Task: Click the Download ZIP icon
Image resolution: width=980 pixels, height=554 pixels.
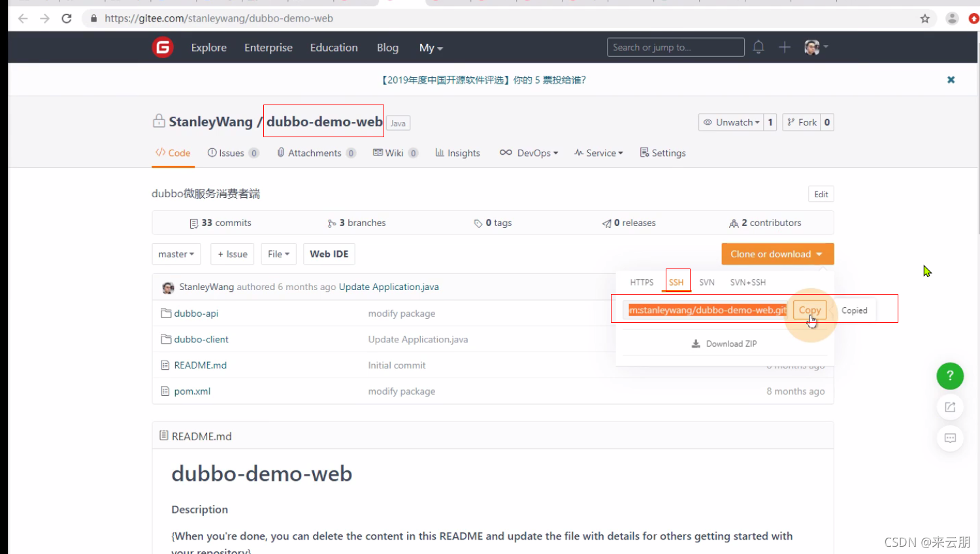Action: tap(696, 344)
